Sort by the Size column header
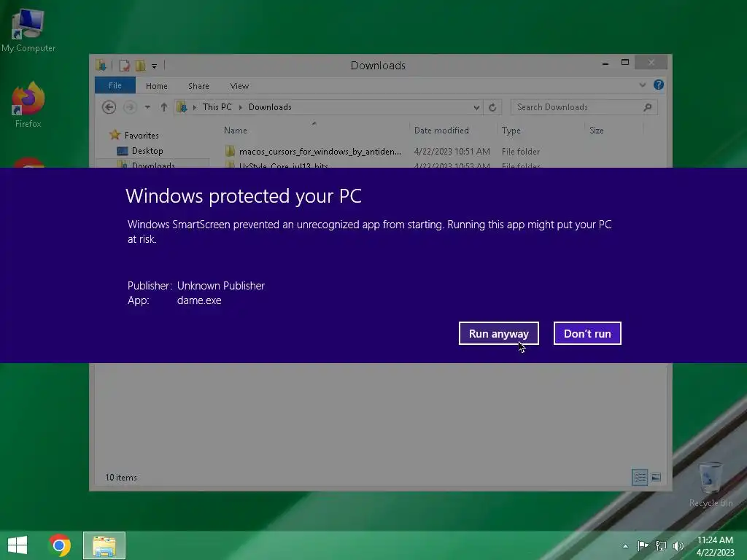The width and height of the screenshot is (747, 560). [596, 130]
